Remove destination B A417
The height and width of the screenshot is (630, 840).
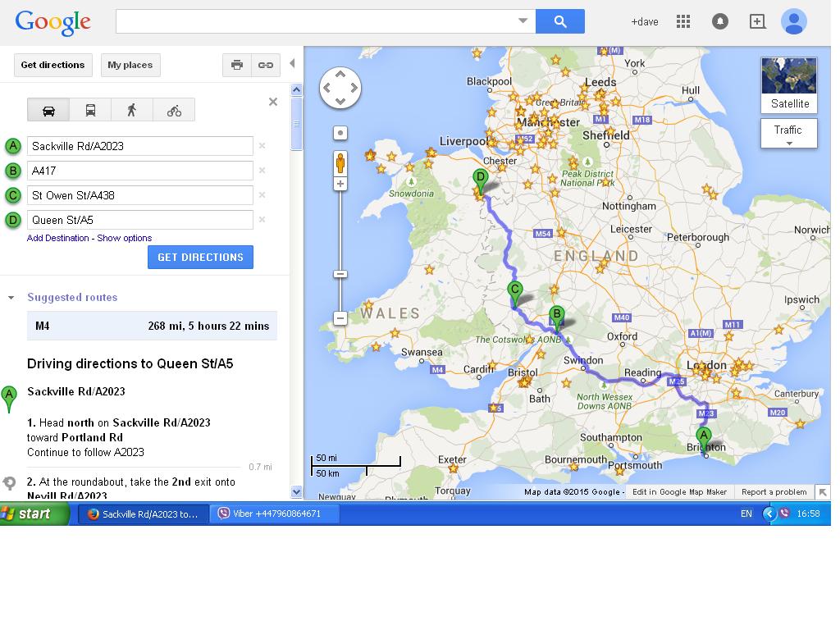point(262,171)
